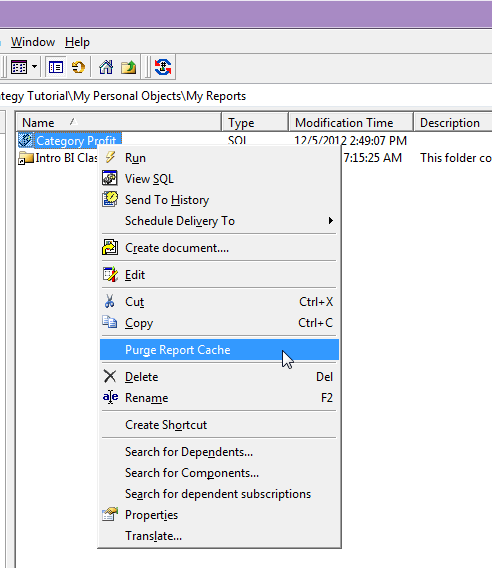Open the Window menu
Viewport: 492px width, 568px height.
click(33, 42)
